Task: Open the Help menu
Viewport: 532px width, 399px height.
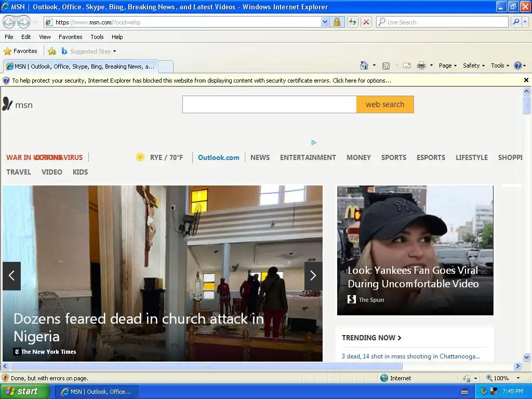Action: pos(117,37)
